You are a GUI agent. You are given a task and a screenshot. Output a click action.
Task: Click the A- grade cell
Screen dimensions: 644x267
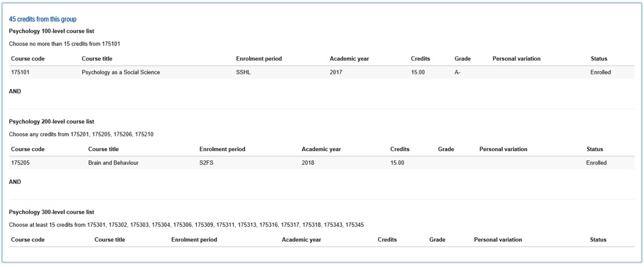point(458,72)
